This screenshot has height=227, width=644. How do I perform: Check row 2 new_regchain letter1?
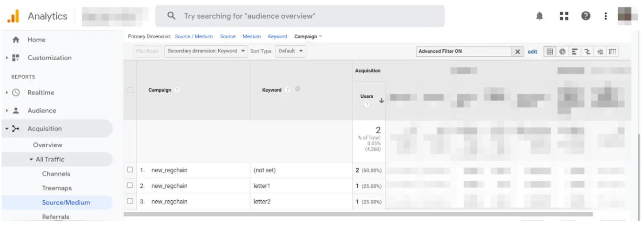(x=130, y=186)
